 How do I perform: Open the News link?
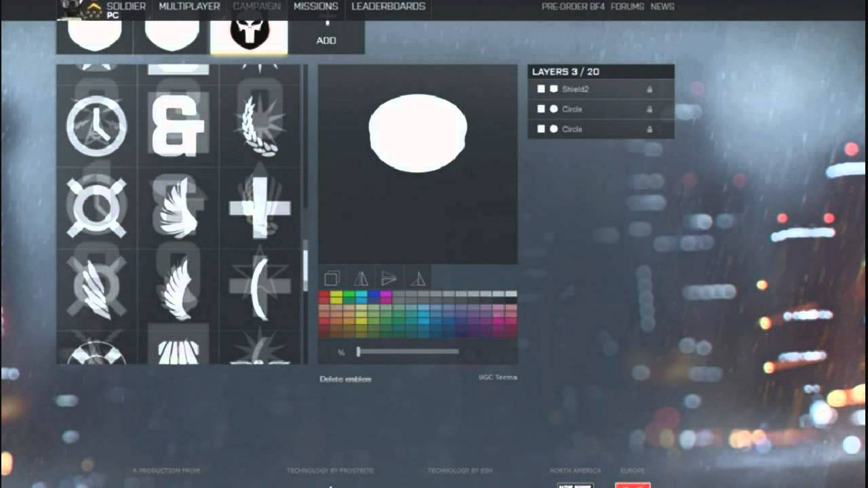click(x=663, y=6)
